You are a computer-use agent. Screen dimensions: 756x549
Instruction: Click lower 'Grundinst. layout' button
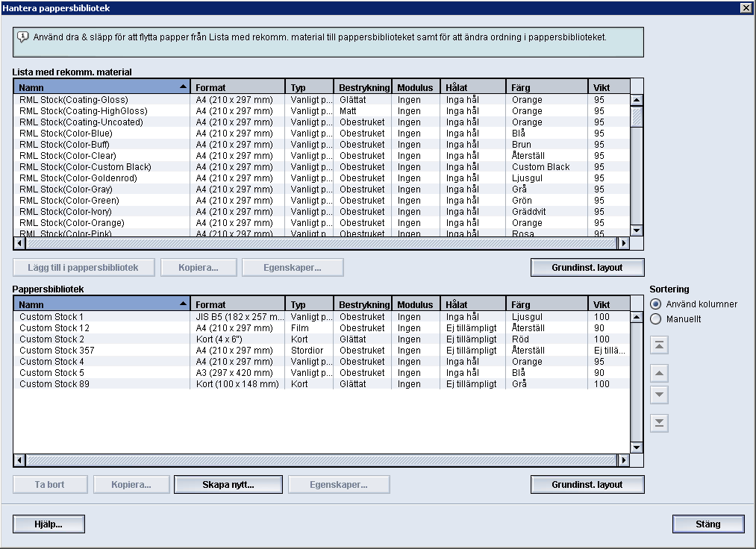(x=587, y=484)
